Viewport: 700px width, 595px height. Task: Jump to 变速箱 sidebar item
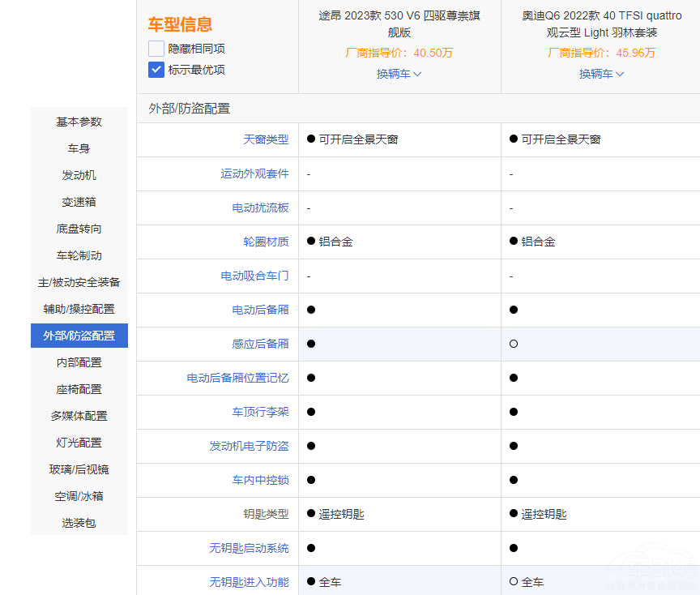(79, 202)
